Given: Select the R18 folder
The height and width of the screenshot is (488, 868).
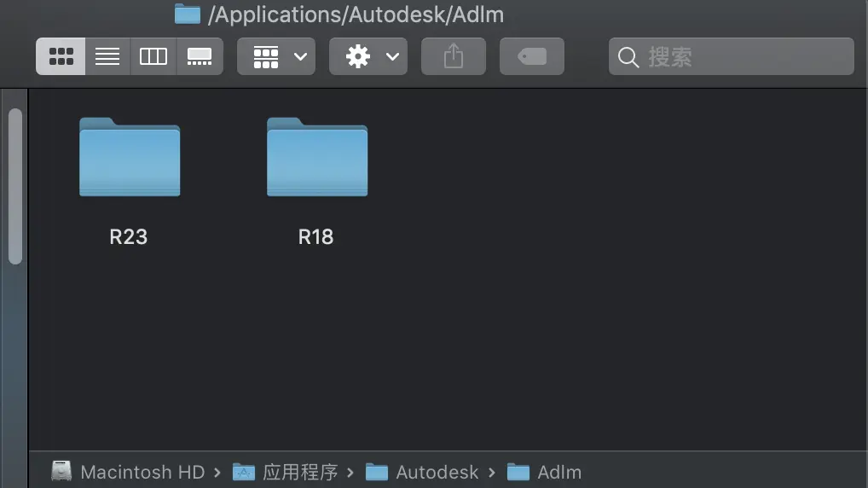Looking at the screenshot, I should [x=317, y=157].
